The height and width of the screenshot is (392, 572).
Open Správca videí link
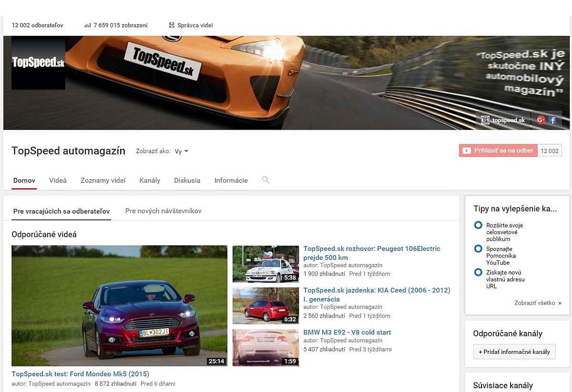pos(195,25)
